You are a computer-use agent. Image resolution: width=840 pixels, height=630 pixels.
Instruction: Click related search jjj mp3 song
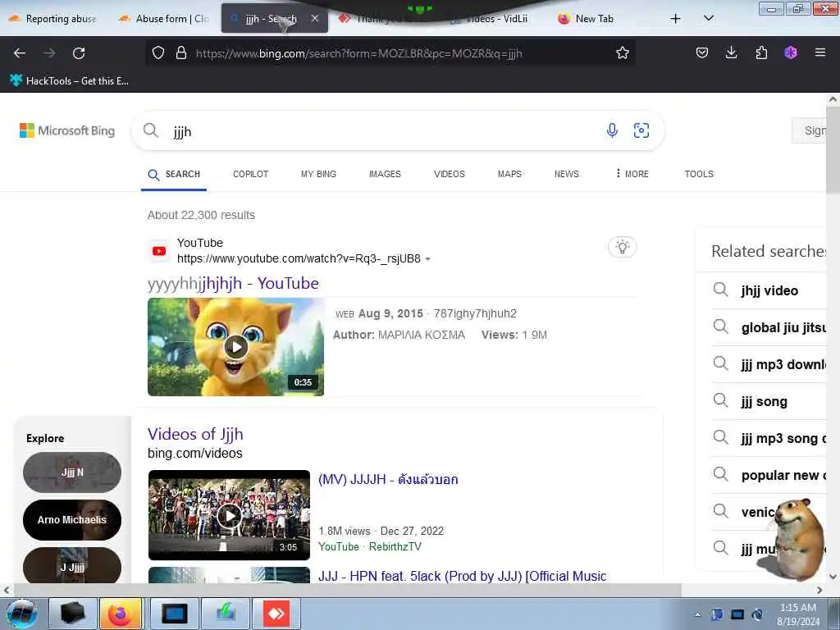click(769, 439)
